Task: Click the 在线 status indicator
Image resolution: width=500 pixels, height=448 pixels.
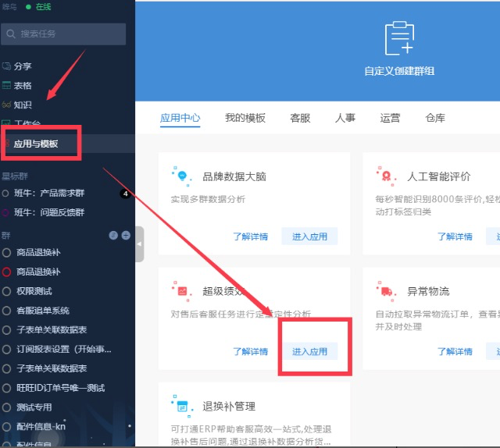Action: [x=39, y=7]
